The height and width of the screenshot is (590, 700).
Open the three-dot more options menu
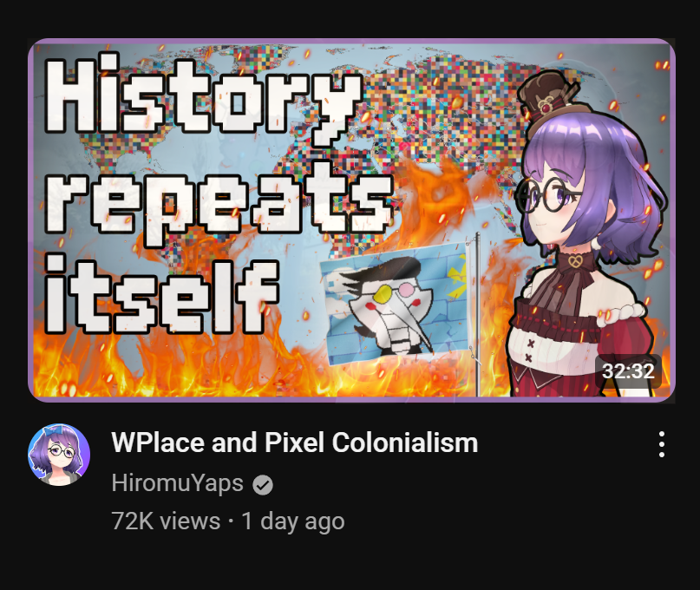pyautogui.click(x=662, y=444)
